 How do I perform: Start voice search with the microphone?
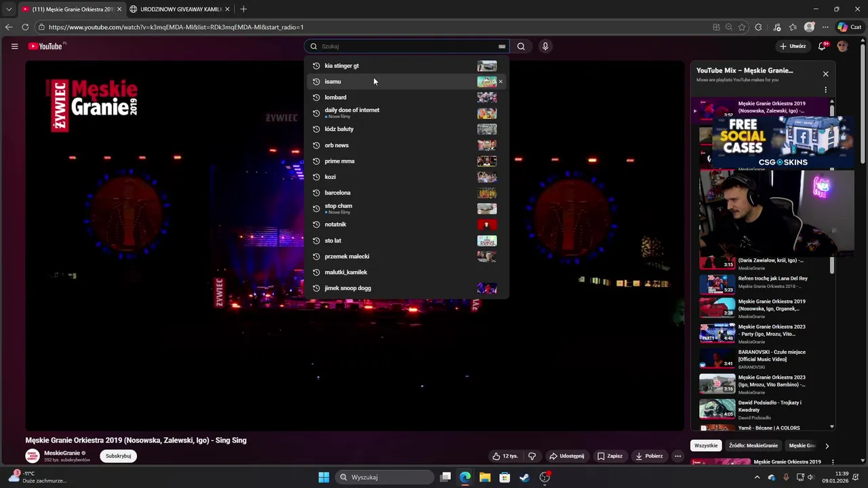545,46
